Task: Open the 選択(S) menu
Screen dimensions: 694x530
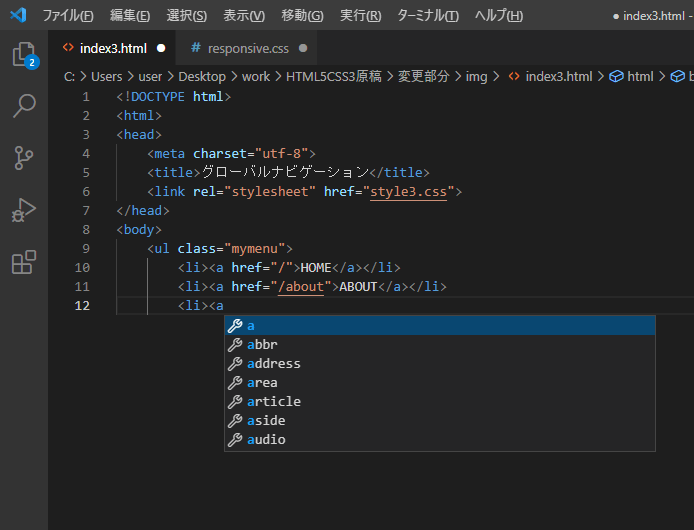Action: 186,16
